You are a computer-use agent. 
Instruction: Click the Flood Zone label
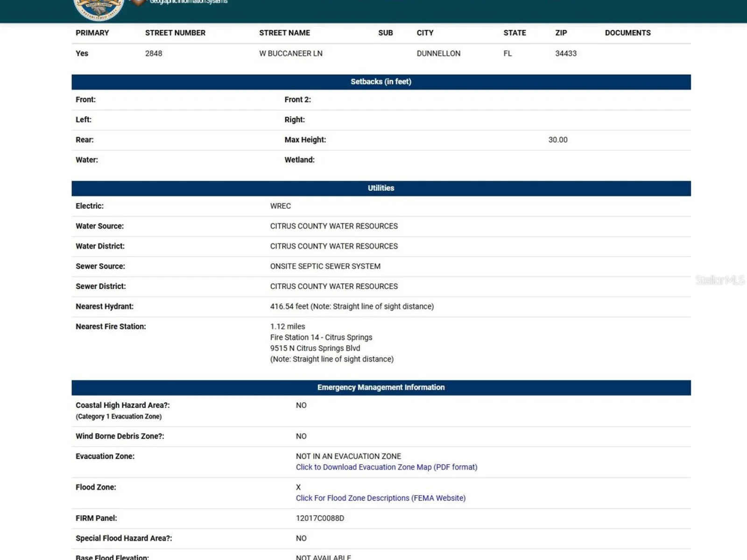click(x=96, y=487)
